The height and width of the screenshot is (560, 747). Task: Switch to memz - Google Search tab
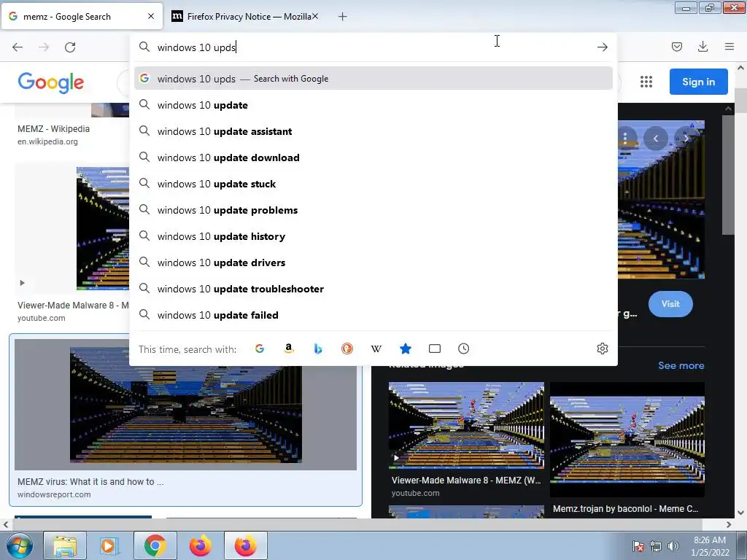82,17
